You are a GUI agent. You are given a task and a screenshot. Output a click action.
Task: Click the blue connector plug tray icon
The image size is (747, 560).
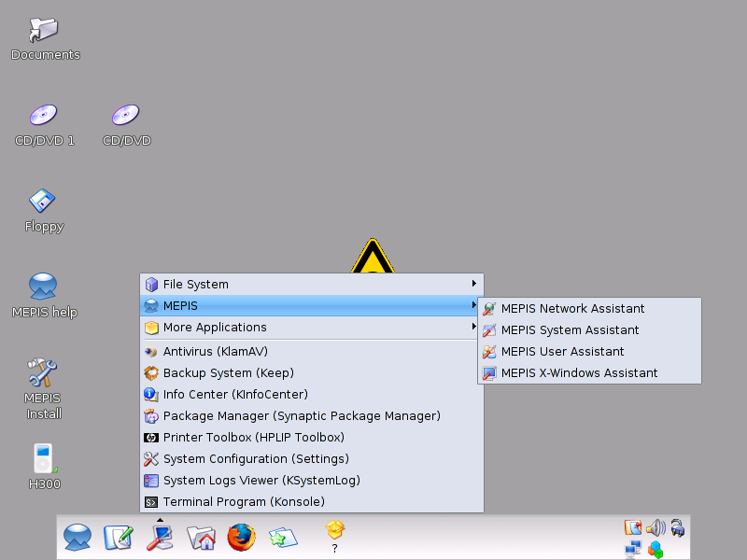coord(678,527)
